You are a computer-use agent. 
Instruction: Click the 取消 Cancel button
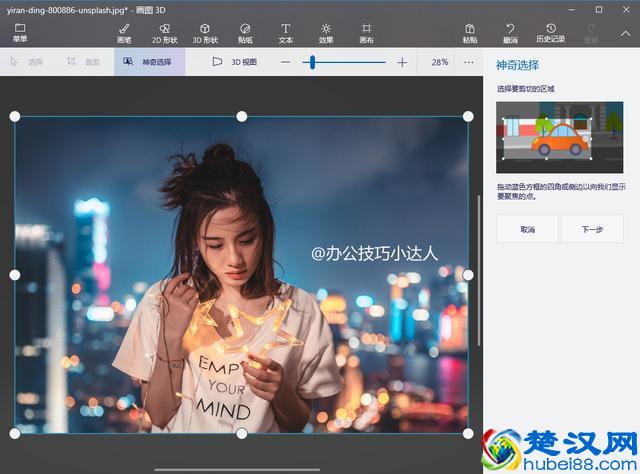(x=527, y=229)
